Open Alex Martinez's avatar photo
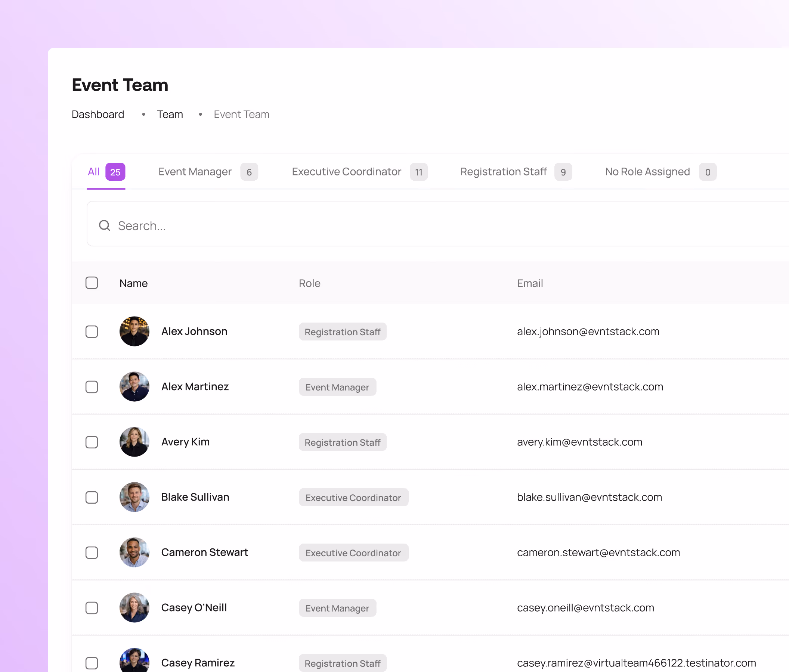Image resolution: width=789 pixels, height=672 pixels. (x=134, y=387)
